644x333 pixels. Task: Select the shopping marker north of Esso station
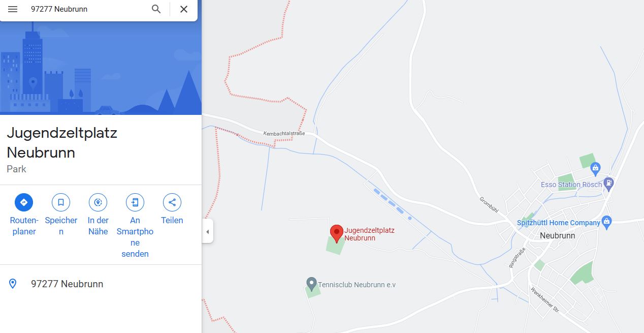(596, 167)
